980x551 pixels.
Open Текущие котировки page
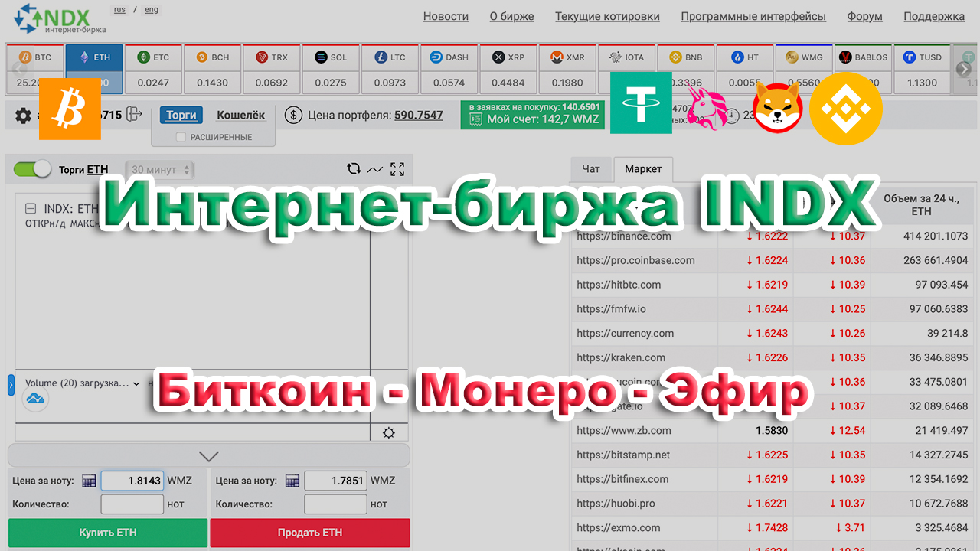click(607, 16)
